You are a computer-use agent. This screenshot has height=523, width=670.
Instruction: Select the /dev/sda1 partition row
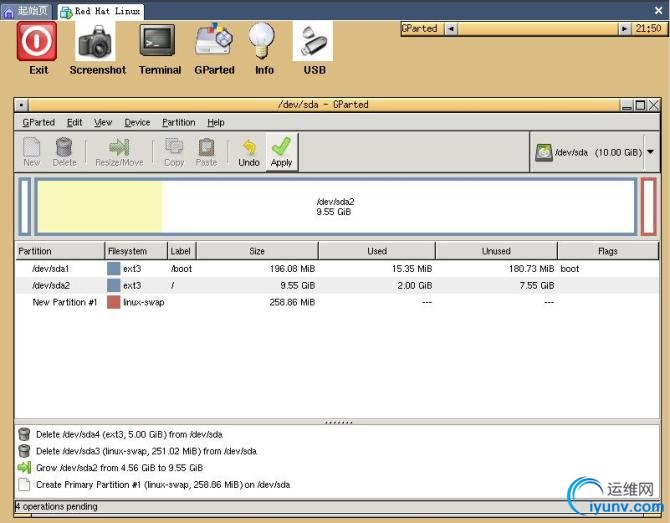[338, 269]
